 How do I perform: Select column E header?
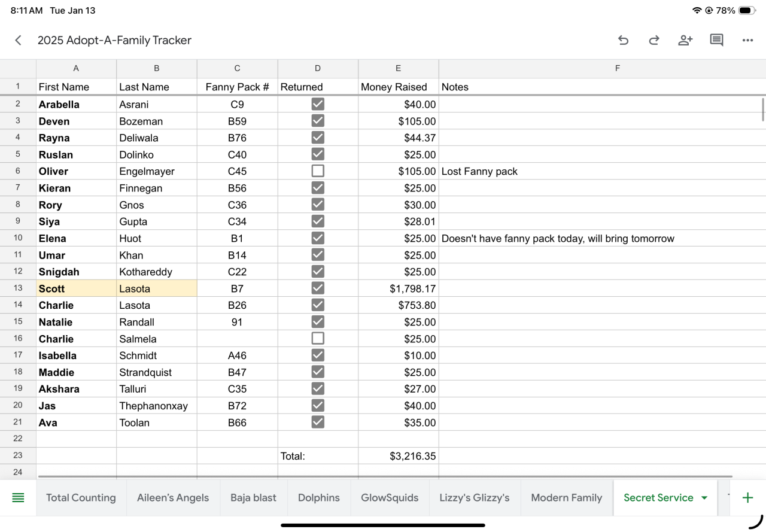pos(398,68)
